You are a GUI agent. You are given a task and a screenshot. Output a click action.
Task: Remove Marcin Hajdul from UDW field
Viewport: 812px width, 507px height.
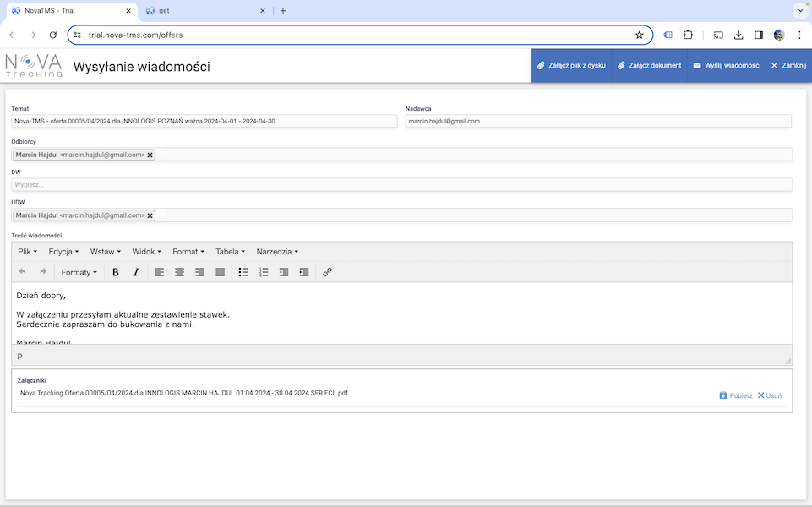(x=150, y=215)
